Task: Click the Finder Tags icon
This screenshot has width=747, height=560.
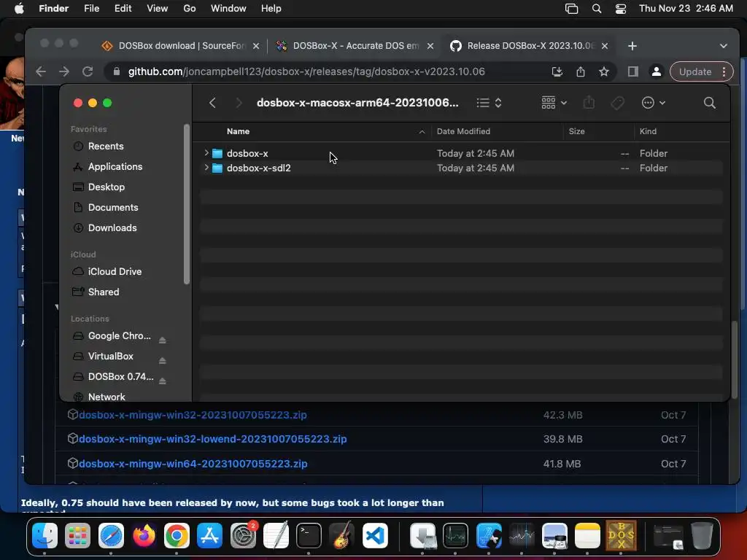Action: coord(617,103)
